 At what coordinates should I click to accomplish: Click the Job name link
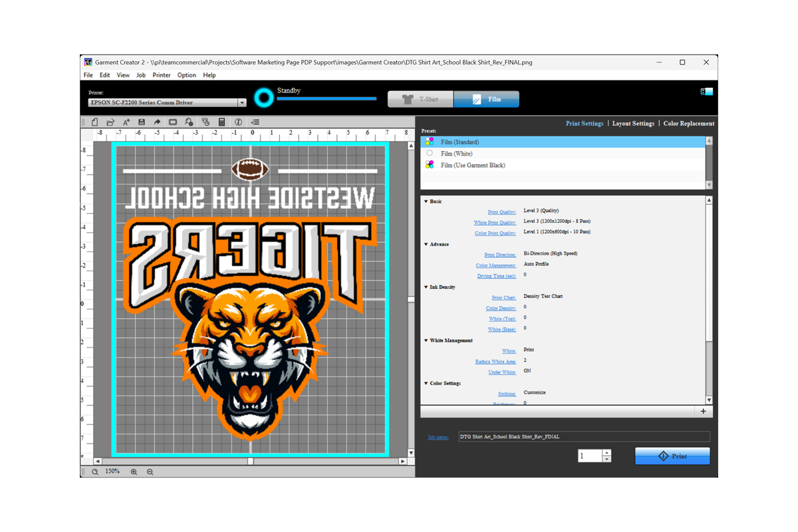pyautogui.click(x=438, y=437)
